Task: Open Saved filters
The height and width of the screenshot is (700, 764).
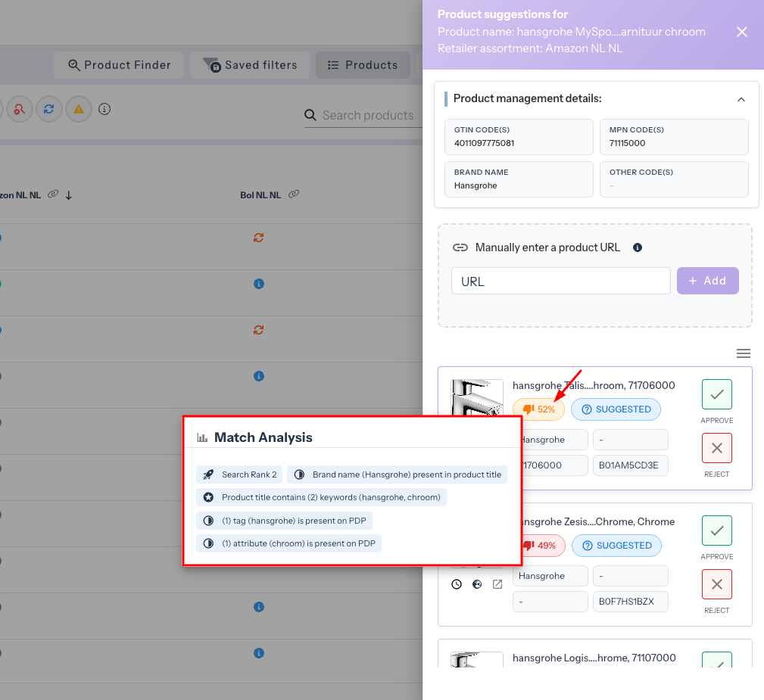Action: (251, 65)
